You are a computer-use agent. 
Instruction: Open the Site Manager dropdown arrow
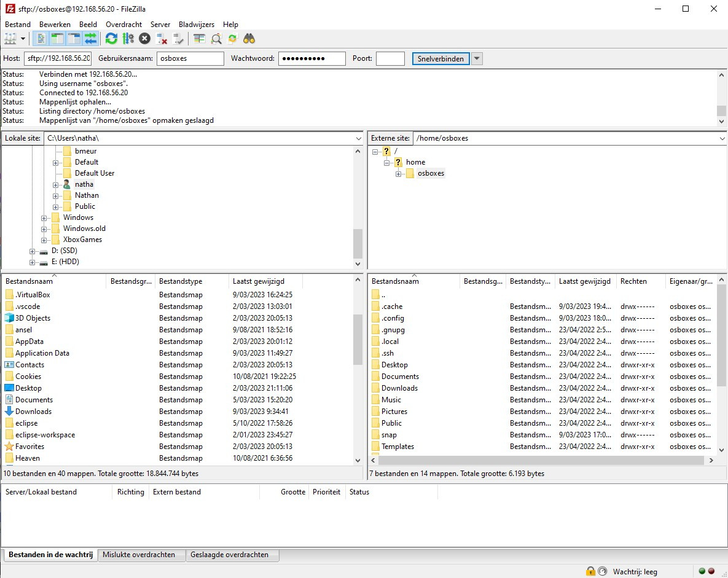tap(23, 39)
